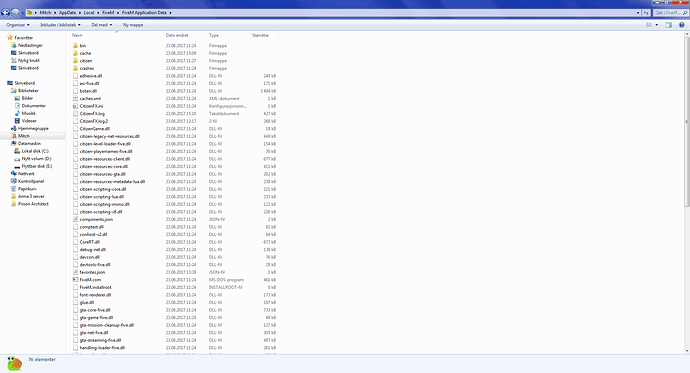This screenshot has width=690, height=373.
Task: Toggle the preview pane icon
Action: tap(668, 25)
